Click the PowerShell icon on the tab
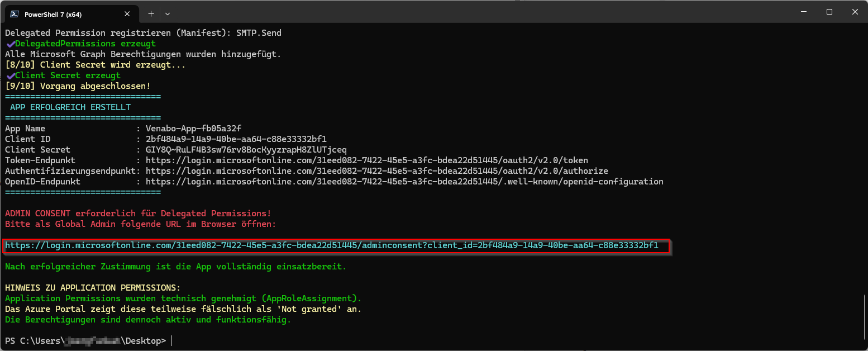 point(15,14)
